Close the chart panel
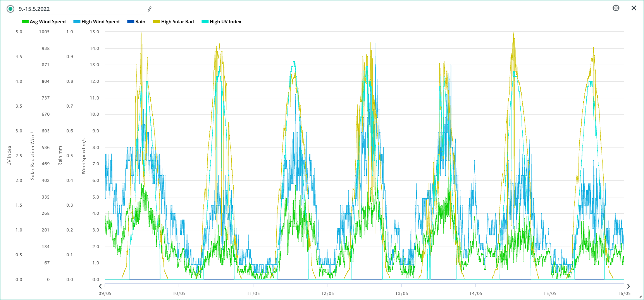The image size is (644, 300). pos(634,8)
